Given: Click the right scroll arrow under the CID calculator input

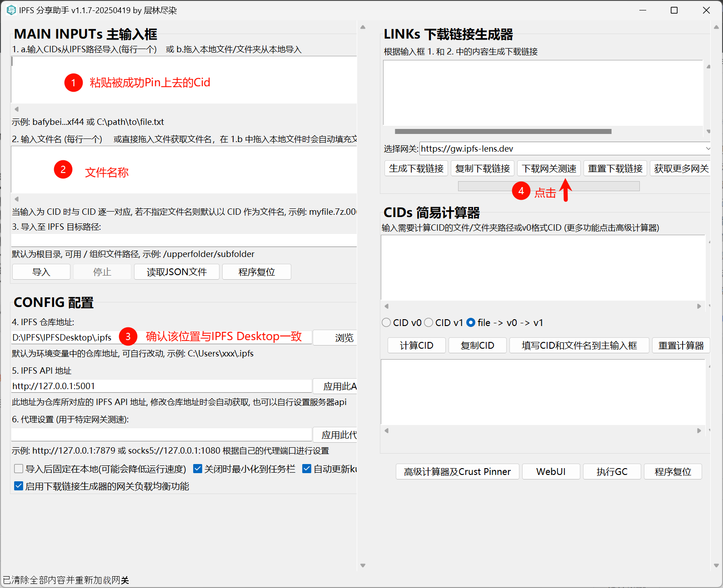Looking at the screenshot, I should (x=699, y=306).
